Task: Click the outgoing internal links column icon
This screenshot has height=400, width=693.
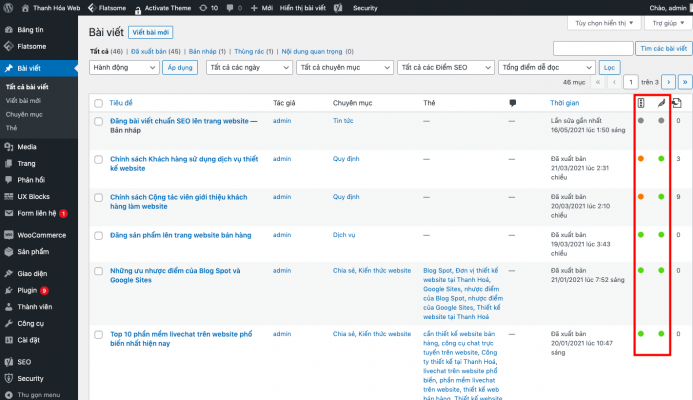Action: [677, 103]
